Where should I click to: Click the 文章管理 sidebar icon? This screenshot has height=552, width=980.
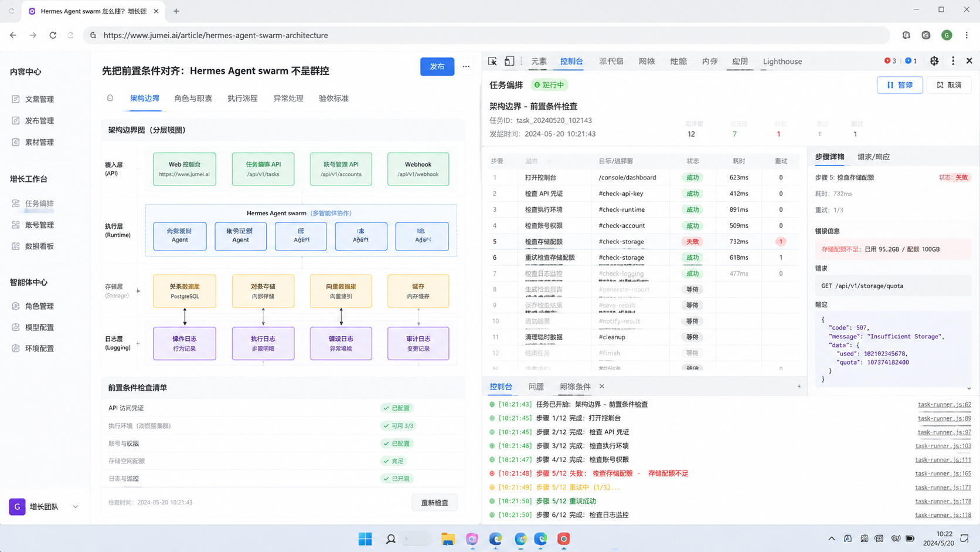[16, 99]
